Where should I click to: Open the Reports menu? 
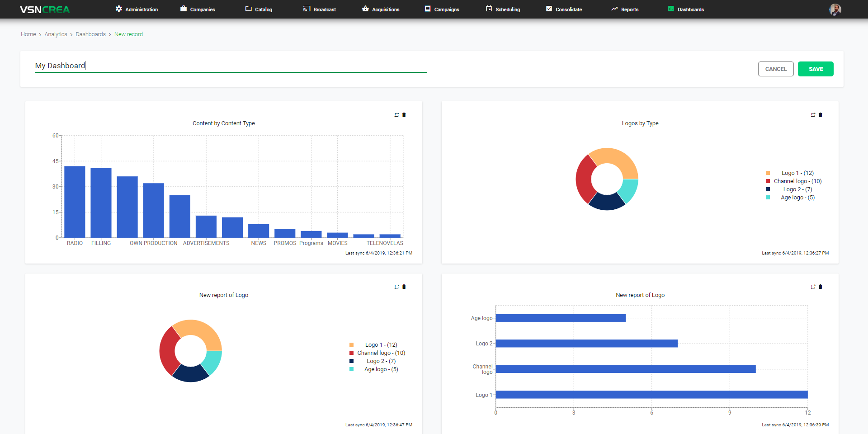coord(625,9)
